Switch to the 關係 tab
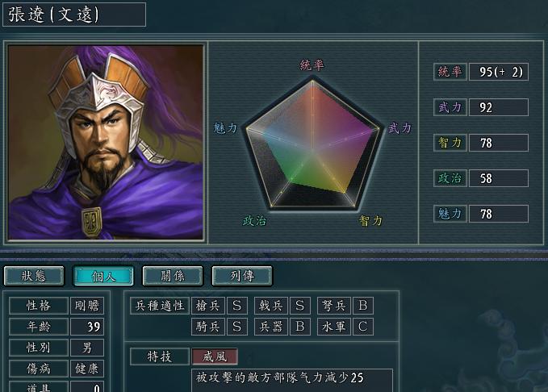The image size is (548, 392). 173,276
